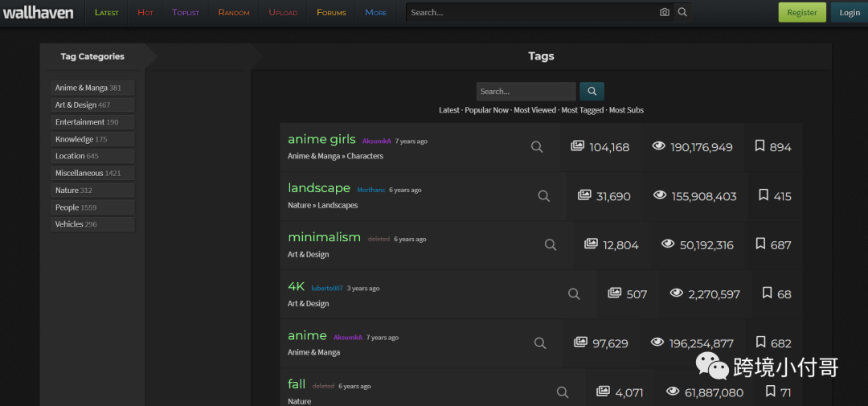Click wallpaper count icon beside 97,629
This screenshot has height=406, width=868.
click(x=581, y=342)
